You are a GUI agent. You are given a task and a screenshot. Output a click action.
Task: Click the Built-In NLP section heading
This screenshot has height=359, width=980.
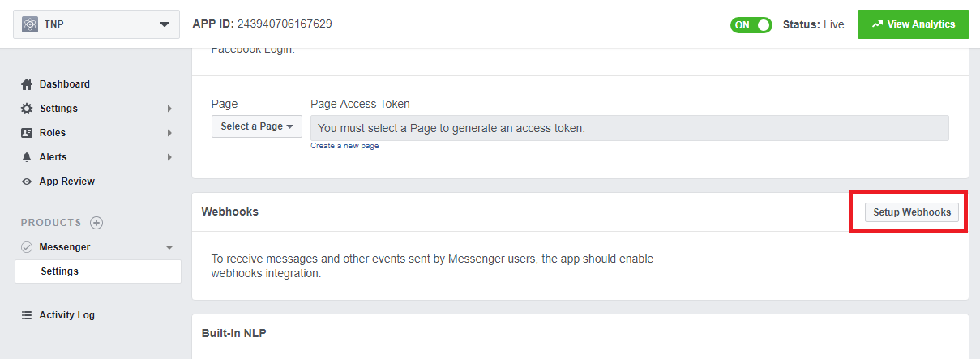point(233,333)
